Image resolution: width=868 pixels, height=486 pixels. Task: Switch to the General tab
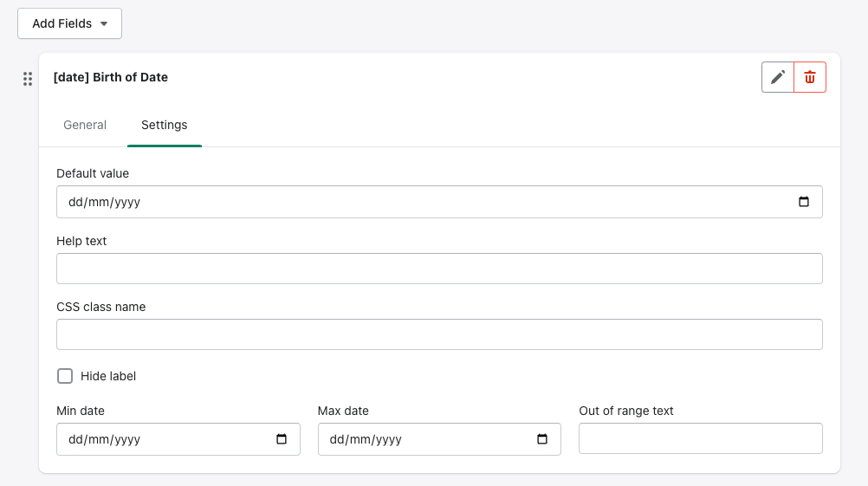click(85, 125)
